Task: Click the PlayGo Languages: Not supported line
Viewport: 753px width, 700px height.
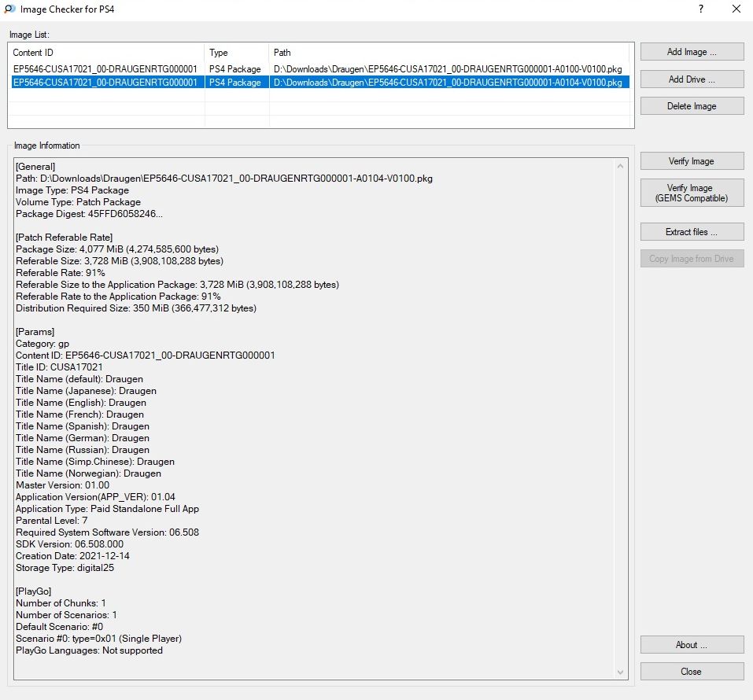Action: tap(90, 650)
